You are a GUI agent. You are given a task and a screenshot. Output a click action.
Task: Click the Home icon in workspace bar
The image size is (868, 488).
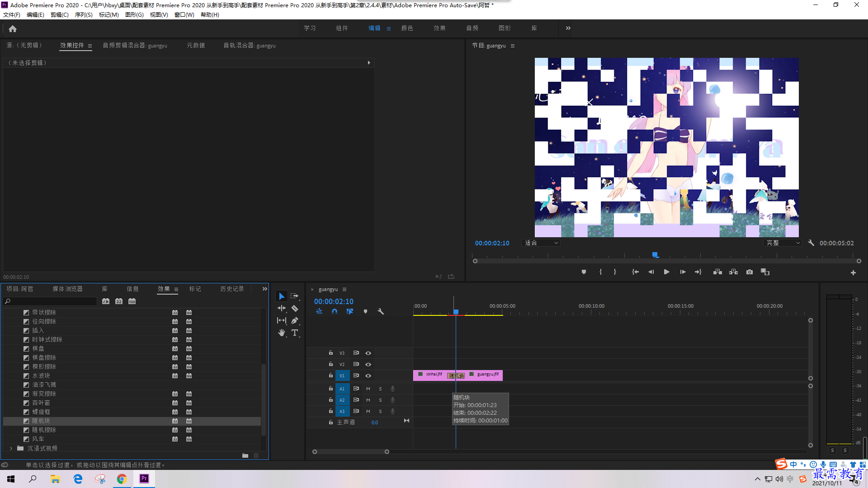[13, 28]
